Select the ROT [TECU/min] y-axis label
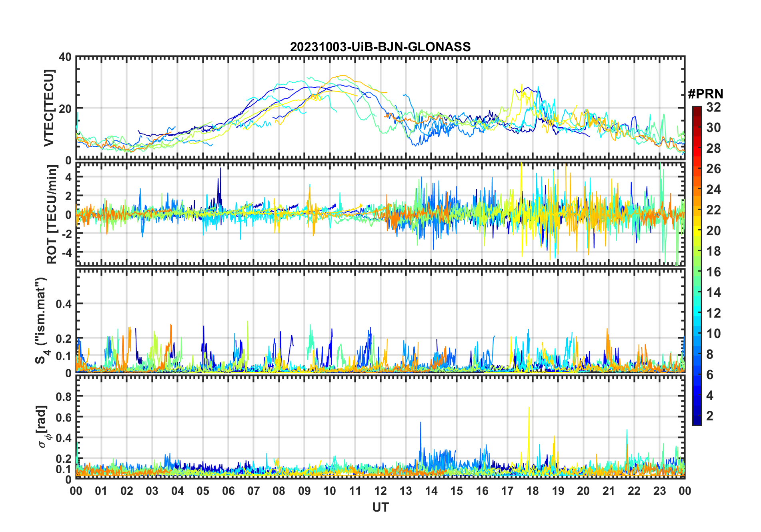 [52, 214]
